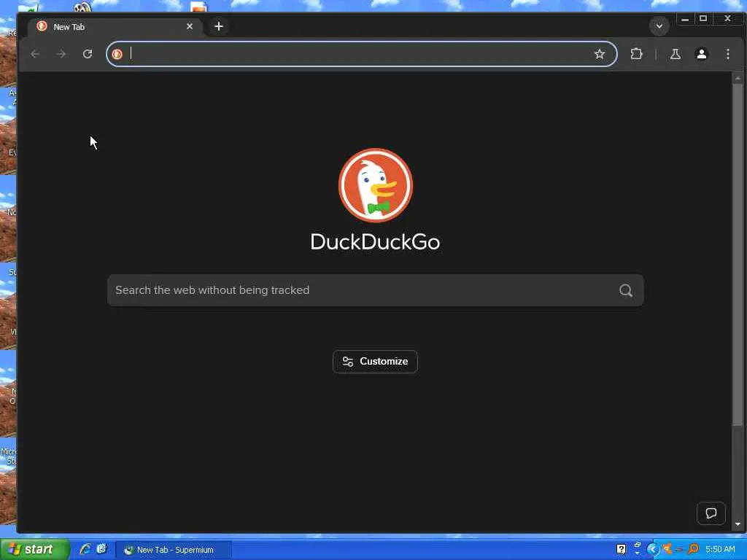Maximize the Supermium window
Screen dimensions: 747x560
click(x=703, y=18)
